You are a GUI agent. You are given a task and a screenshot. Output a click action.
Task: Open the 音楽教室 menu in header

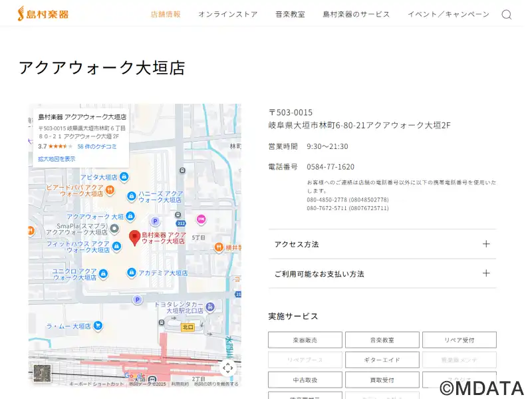click(290, 14)
